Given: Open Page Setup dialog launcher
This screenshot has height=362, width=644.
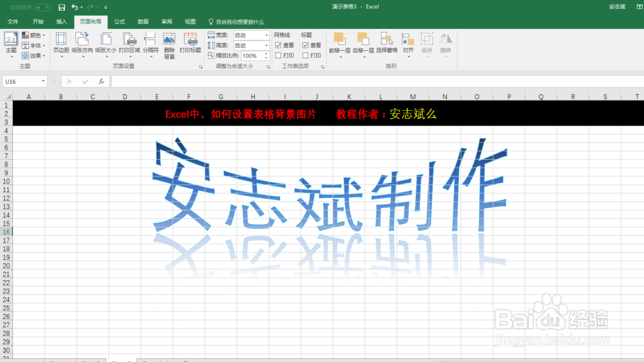Looking at the screenshot, I should point(201,66).
